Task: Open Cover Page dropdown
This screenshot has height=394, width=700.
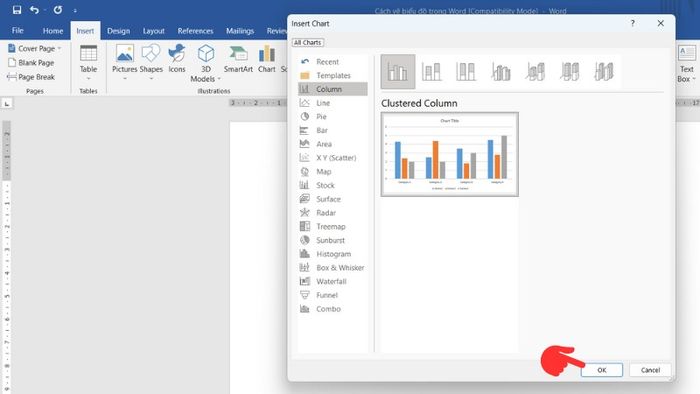Action: [x=35, y=48]
